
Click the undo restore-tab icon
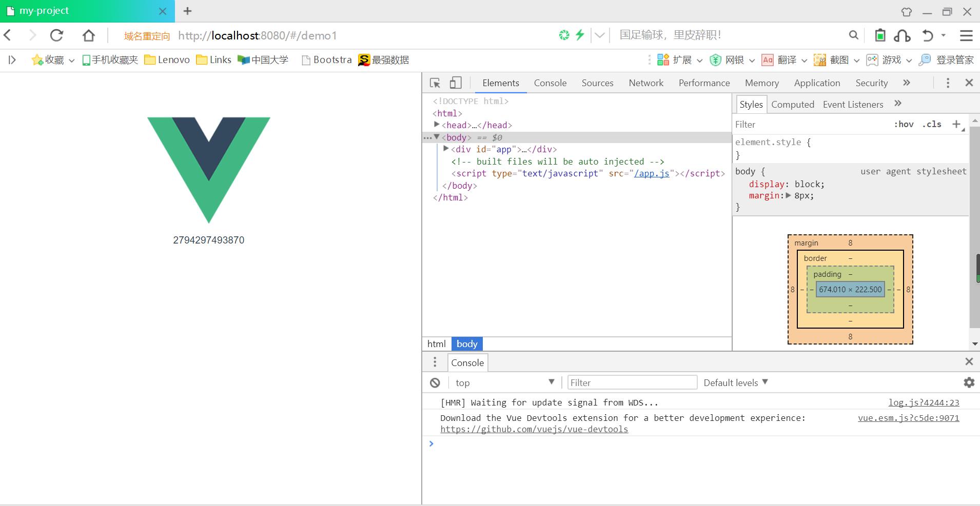point(928,35)
